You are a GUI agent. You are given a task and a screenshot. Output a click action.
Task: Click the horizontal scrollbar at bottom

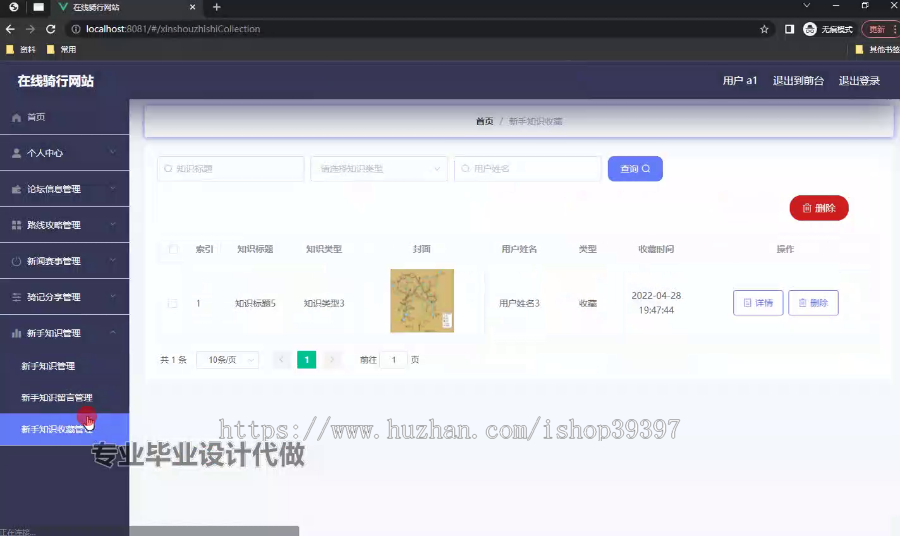214,531
